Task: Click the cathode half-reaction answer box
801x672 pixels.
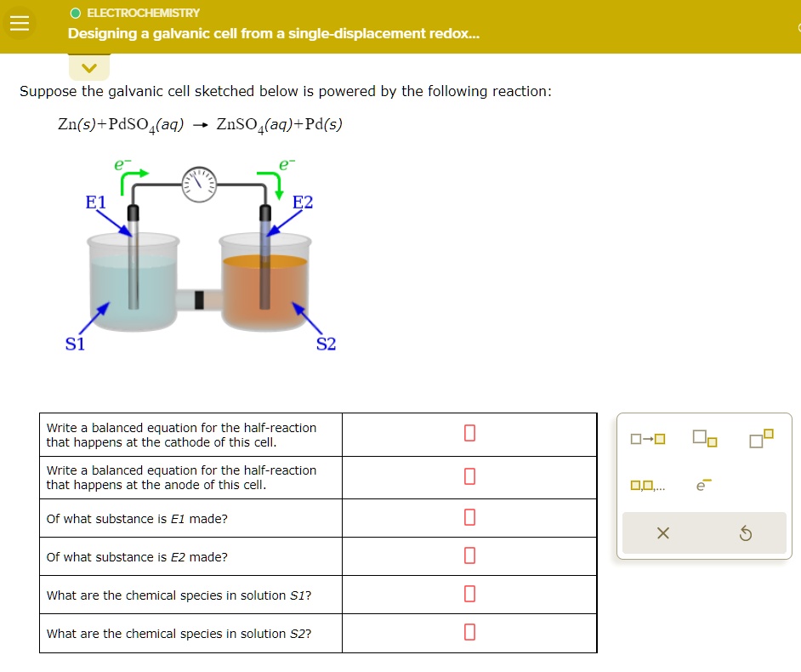Action: click(469, 434)
